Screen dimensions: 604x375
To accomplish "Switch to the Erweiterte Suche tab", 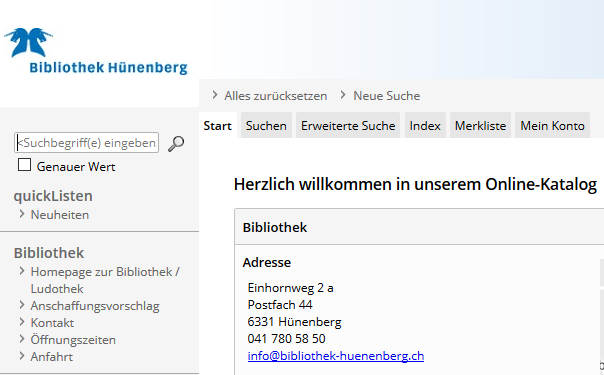I will click(348, 126).
